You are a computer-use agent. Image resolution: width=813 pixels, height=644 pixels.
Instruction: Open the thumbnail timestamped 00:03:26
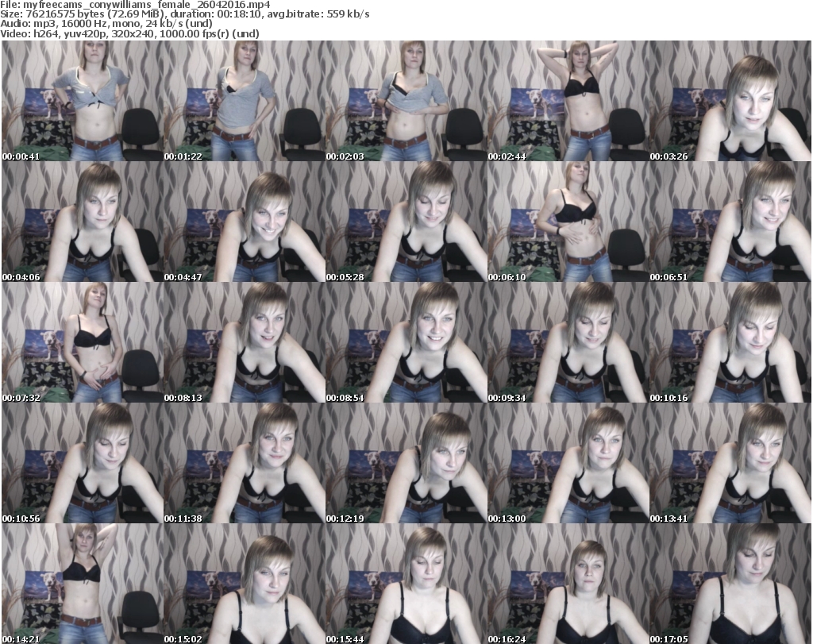pyautogui.click(x=730, y=101)
